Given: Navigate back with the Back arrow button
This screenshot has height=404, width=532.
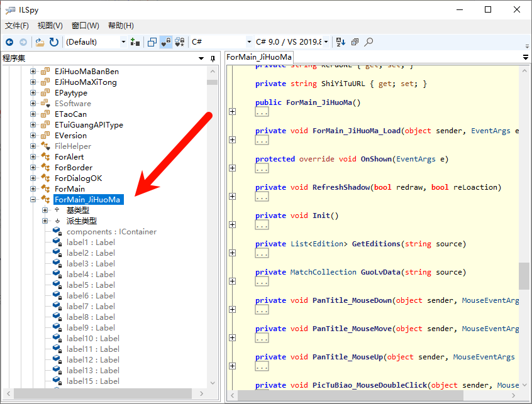Looking at the screenshot, I should tap(9, 42).
